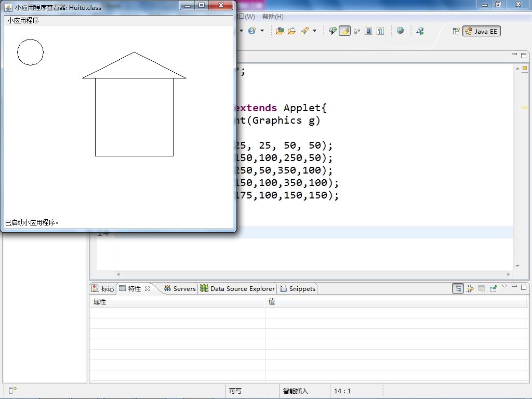This screenshot has width=532, height=399.
Task: Click the 'extends Applet{' code line
Action: [281, 108]
